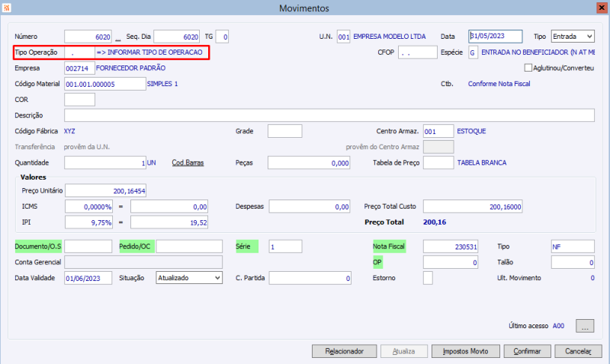Select the TG field

222,37
